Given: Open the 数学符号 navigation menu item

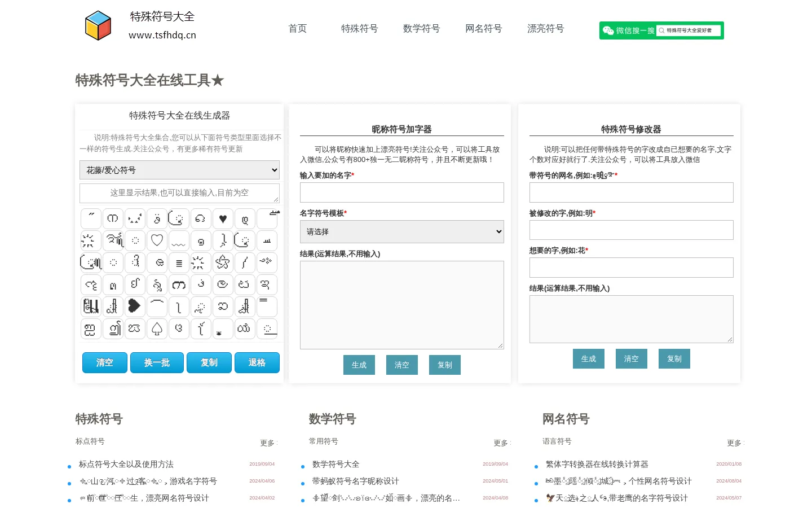Looking at the screenshot, I should [421, 28].
